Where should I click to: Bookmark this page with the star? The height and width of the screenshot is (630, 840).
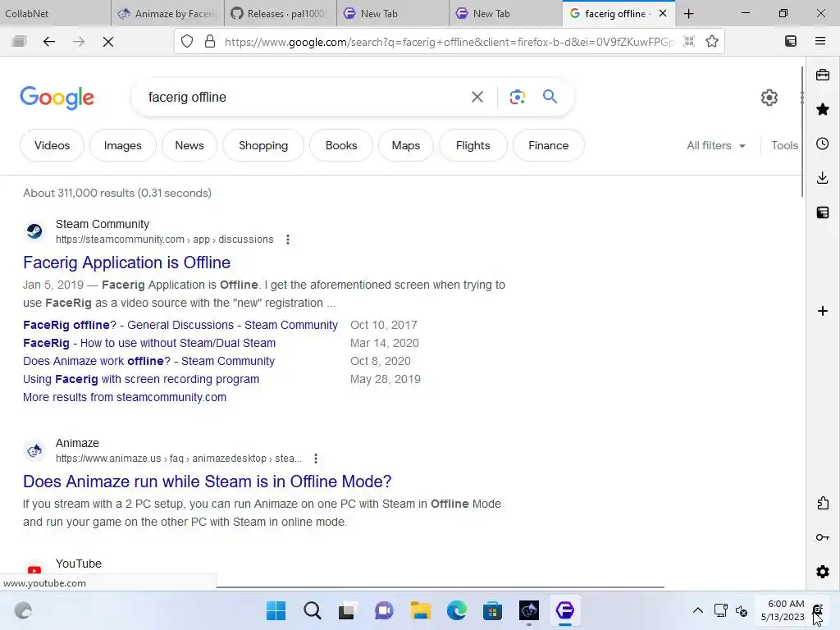point(711,41)
